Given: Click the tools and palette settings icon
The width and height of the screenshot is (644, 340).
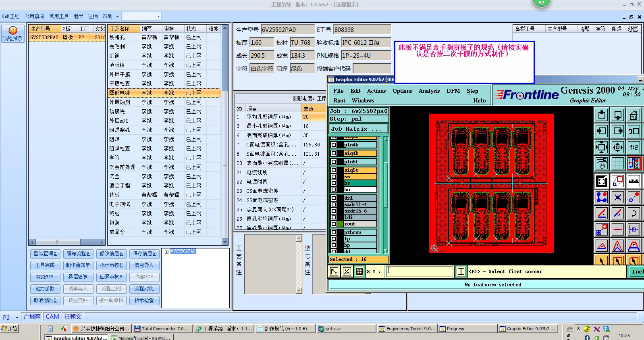Looking at the screenshot, I should [x=602, y=163].
